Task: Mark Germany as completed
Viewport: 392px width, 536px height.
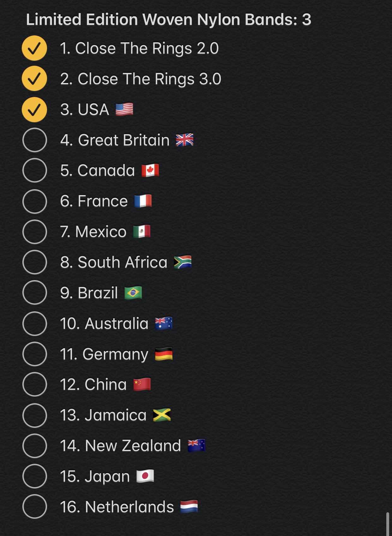Action: coord(34,354)
